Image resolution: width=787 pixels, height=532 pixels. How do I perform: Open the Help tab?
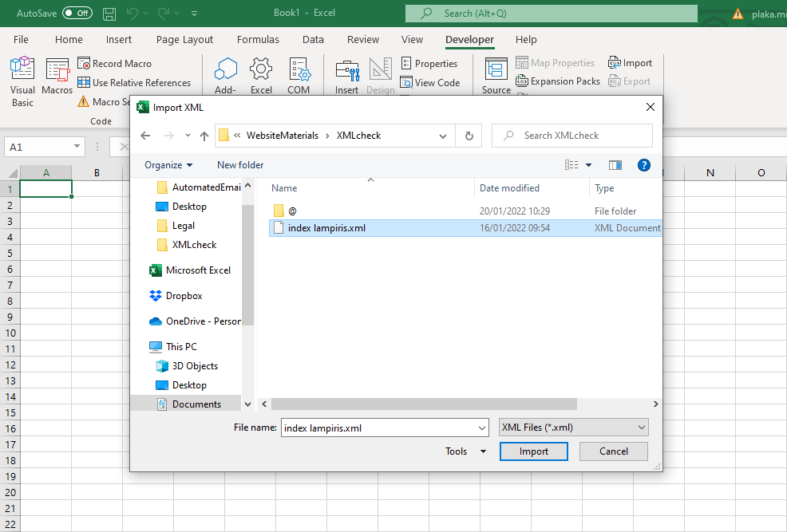point(526,40)
